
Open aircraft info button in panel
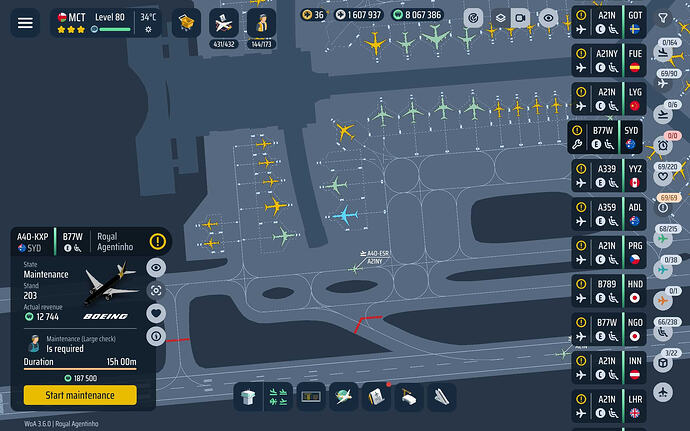(x=156, y=336)
